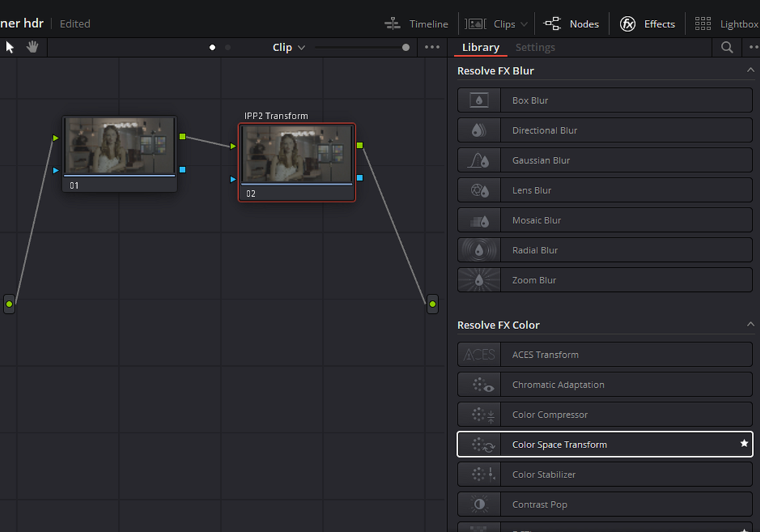Open the node editor options menu
The height and width of the screenshot is (532, 760).
[432, 47]
